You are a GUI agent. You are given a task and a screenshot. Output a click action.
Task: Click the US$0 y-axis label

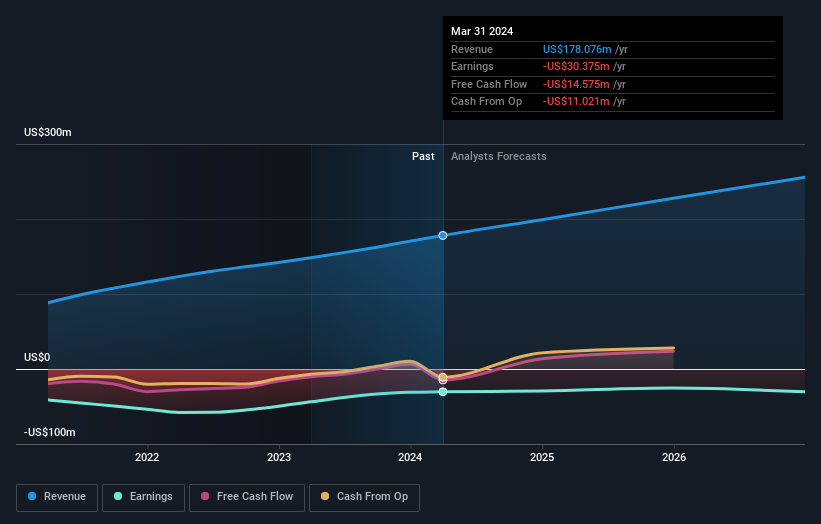(x=37, y=358)
